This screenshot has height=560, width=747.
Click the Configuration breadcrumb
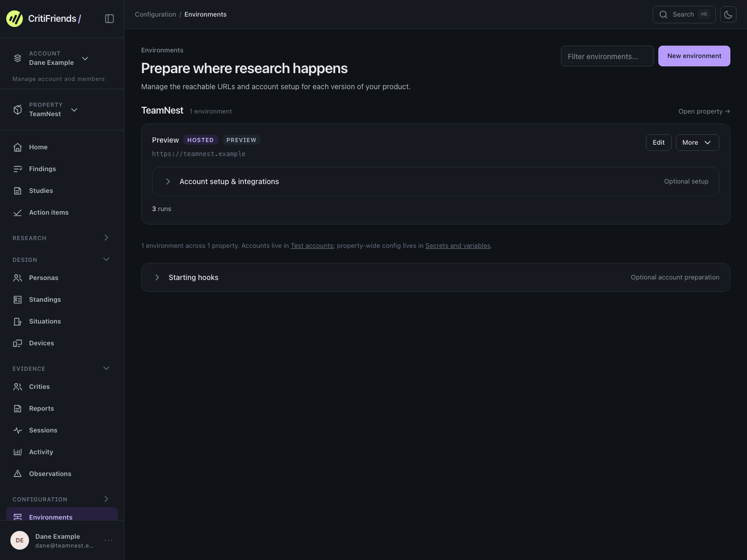tap(156, 15)
